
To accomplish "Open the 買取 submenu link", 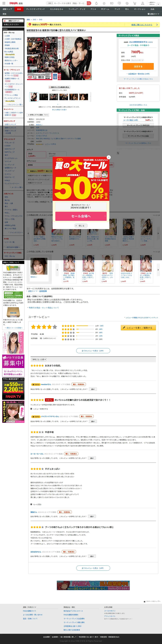I will [x=4, y=14].
